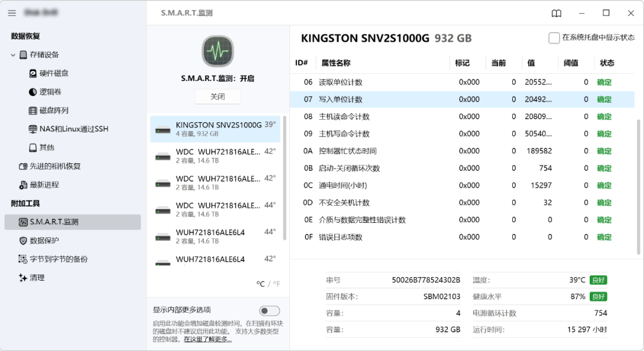Click the 良好 badge next to 87%
This screenshot has height=351, width=644.
[x=599, y=296]
